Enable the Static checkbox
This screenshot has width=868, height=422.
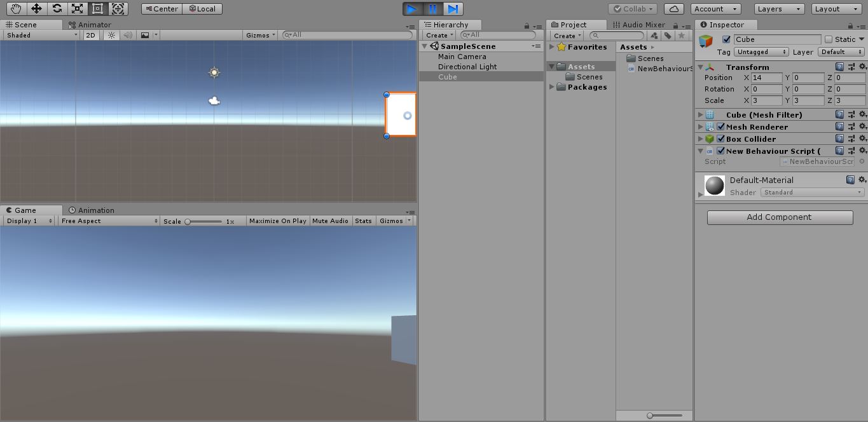[828, 39]
